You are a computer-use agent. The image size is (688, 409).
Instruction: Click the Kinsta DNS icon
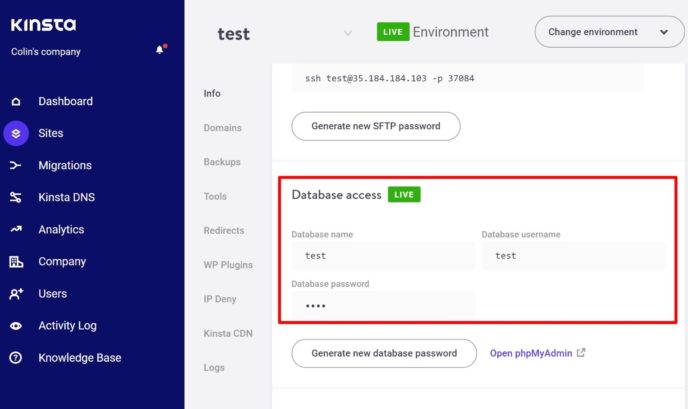16,197
